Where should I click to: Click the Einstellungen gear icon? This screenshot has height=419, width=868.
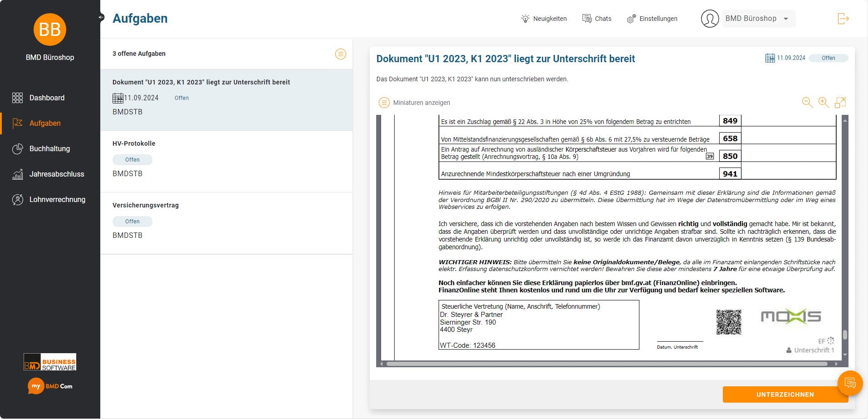pyautogui.click(x=631, y=19)
